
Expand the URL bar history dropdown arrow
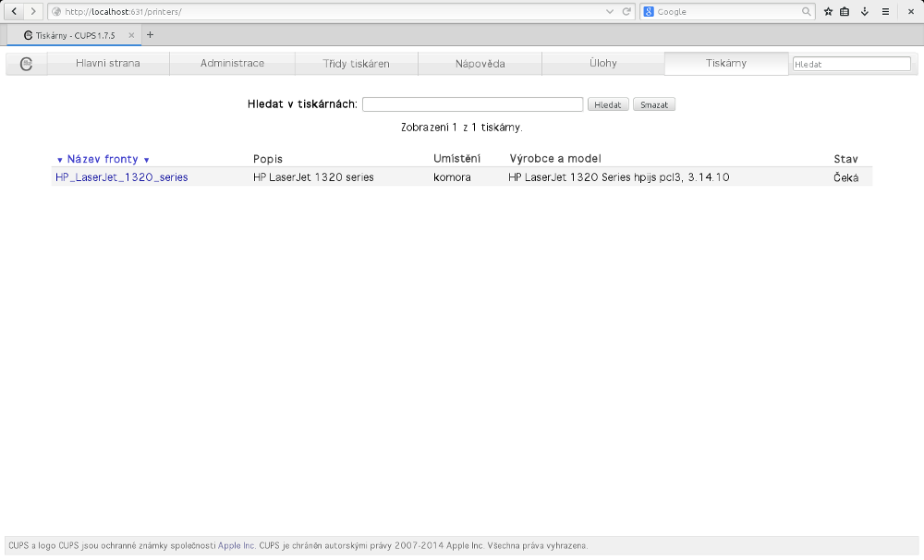(610, 11)
